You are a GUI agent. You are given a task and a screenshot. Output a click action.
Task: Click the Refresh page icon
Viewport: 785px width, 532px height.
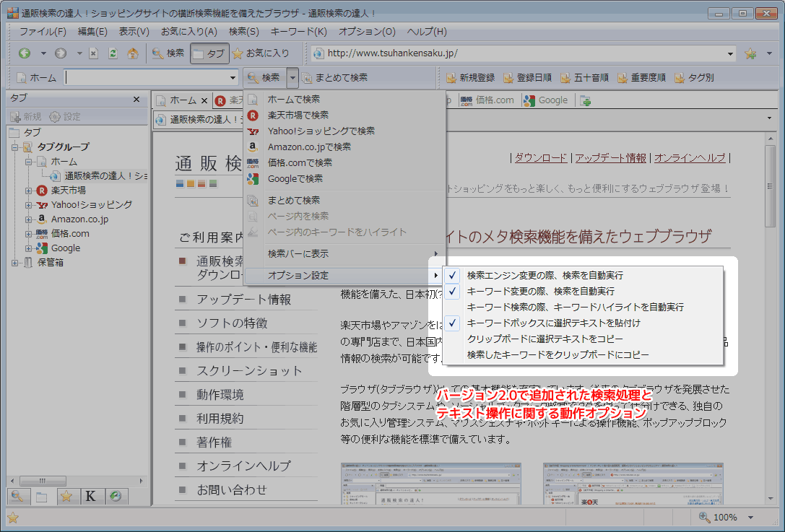tap(113, 53)
